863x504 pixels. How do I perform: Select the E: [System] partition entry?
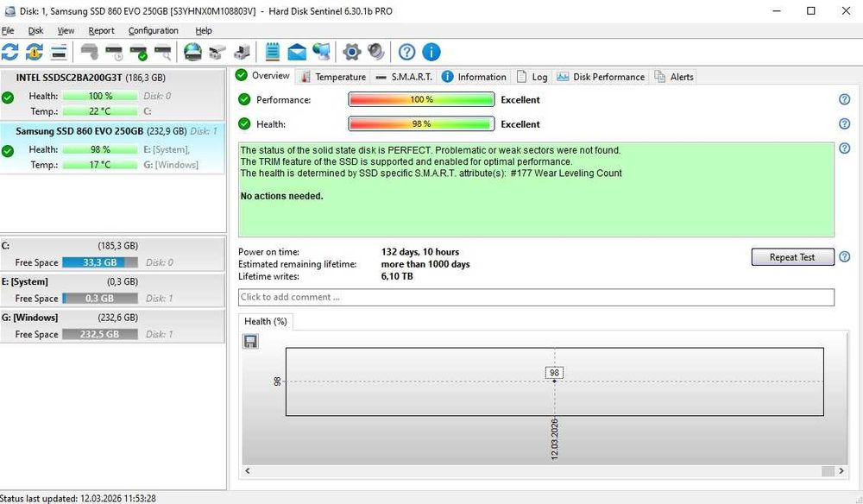pyautogui.click(x=112, y=290)
